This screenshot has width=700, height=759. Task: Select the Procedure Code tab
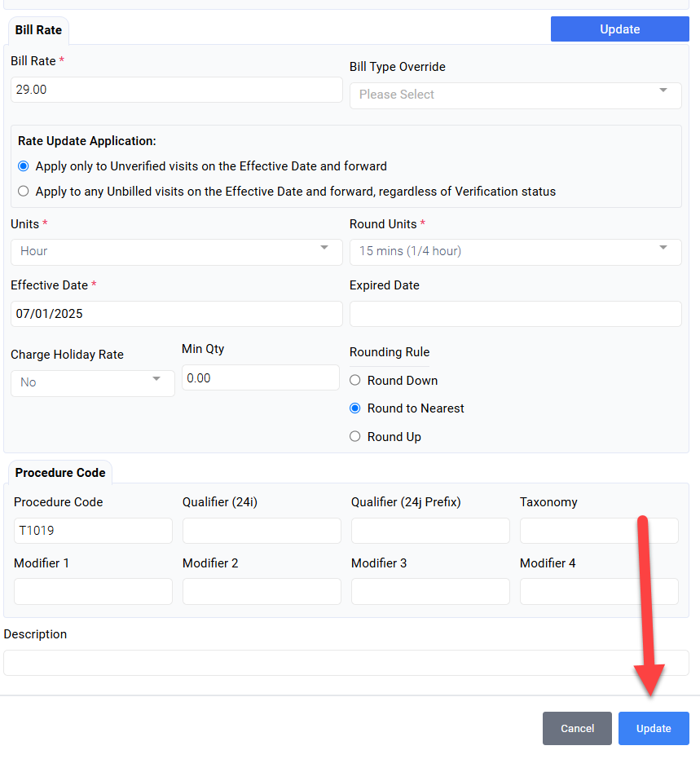[60, 473]
